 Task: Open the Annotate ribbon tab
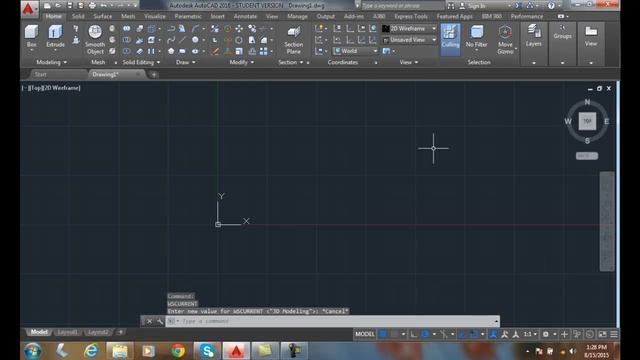245,16
